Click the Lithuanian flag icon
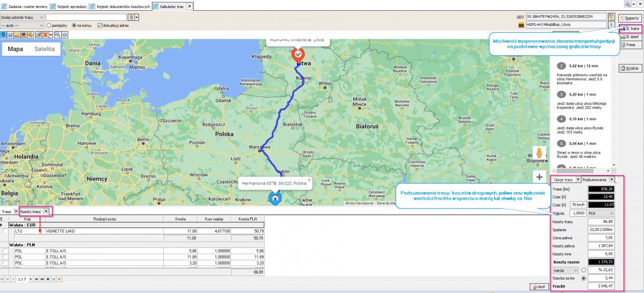Viewport: 644px width, 293px height. (x=521, y=25)
